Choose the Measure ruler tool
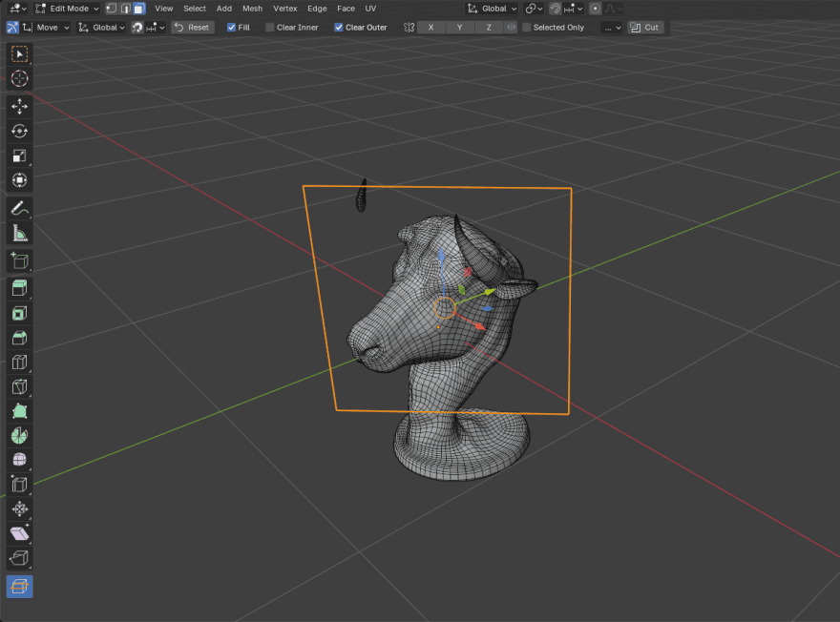Image resolution: width=840 pixels, height=622 pixels. [19, 233]
